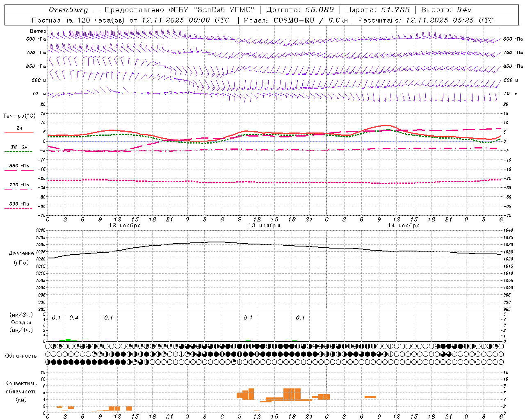Click the 'Долгота: 55.089' longitude value

click(x=300, y=10)
